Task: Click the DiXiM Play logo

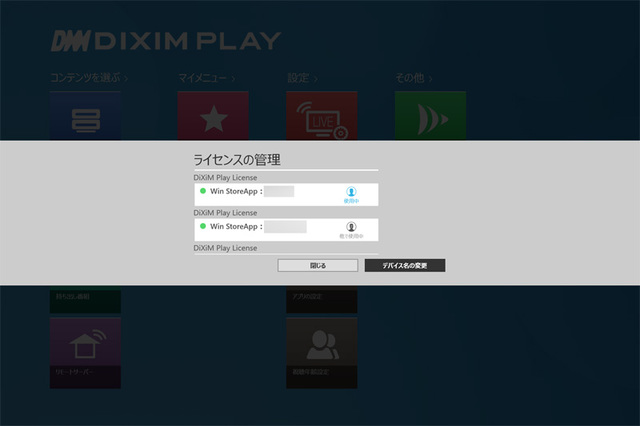Action: (x=166, y=41)
